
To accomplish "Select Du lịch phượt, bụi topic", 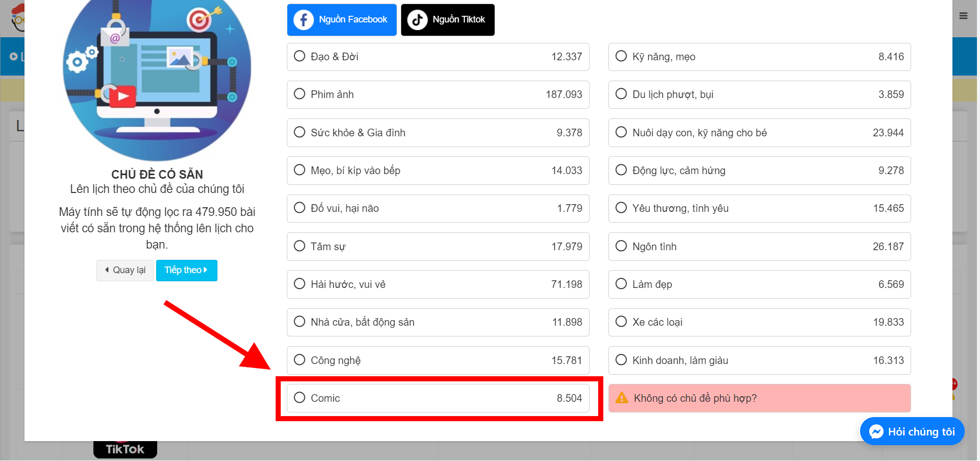I will [x=759, y=94].
